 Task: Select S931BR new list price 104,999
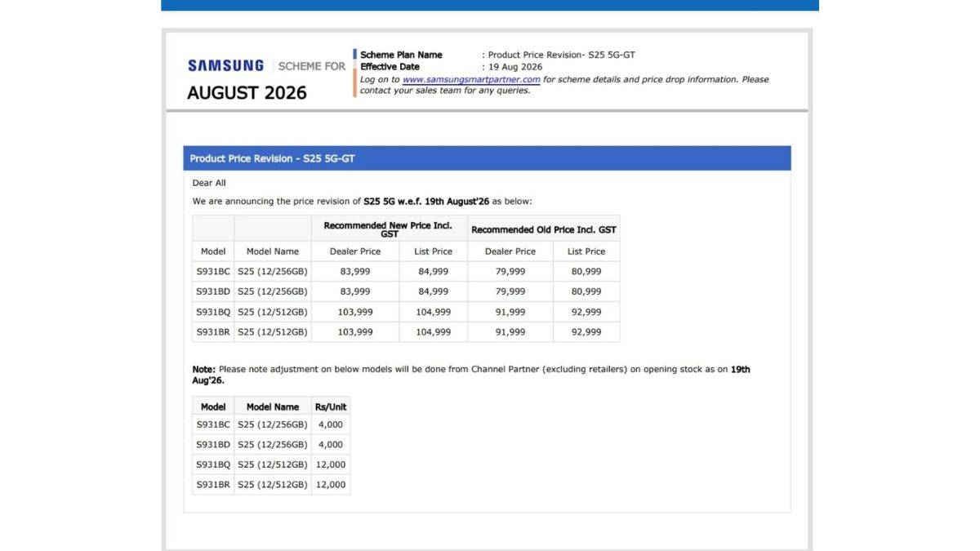(x=433, y=332)
